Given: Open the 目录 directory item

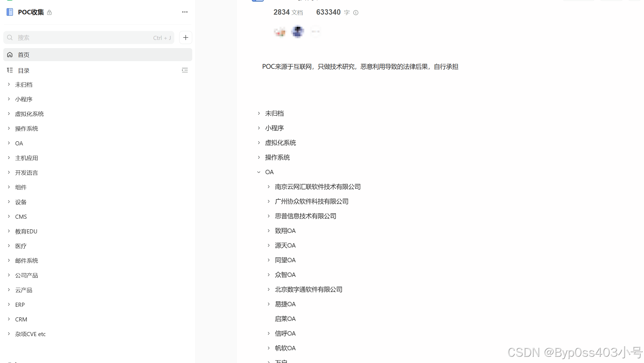Looking at the screenshot, I should 24,71.
